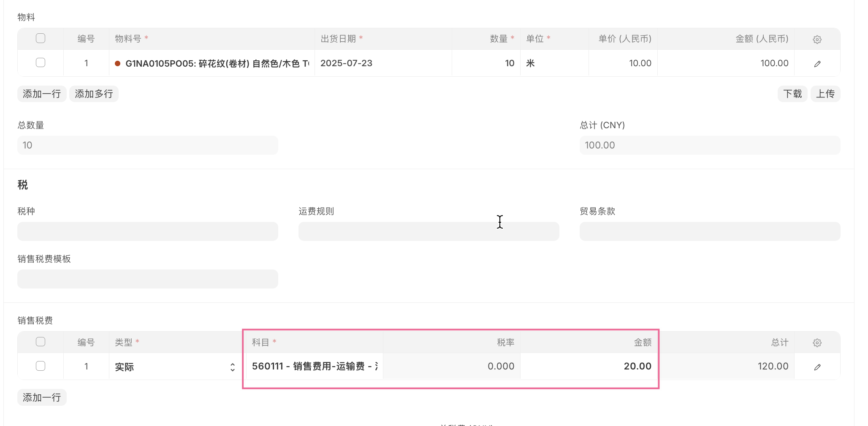
Task: Click the 销售税费模板 input field
Action: pyautogui.click(x=147, y=279)
